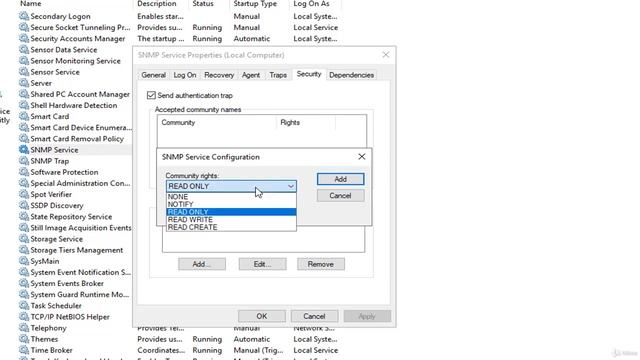
Task: Select the Still Image Acquisition Events row
Action: click(76, 228)
